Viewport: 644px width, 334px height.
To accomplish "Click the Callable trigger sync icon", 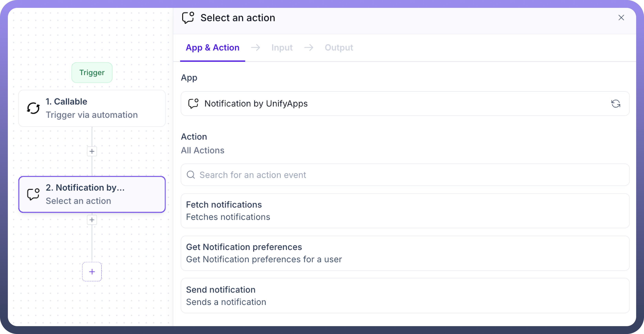I will (x=33, y=108).
